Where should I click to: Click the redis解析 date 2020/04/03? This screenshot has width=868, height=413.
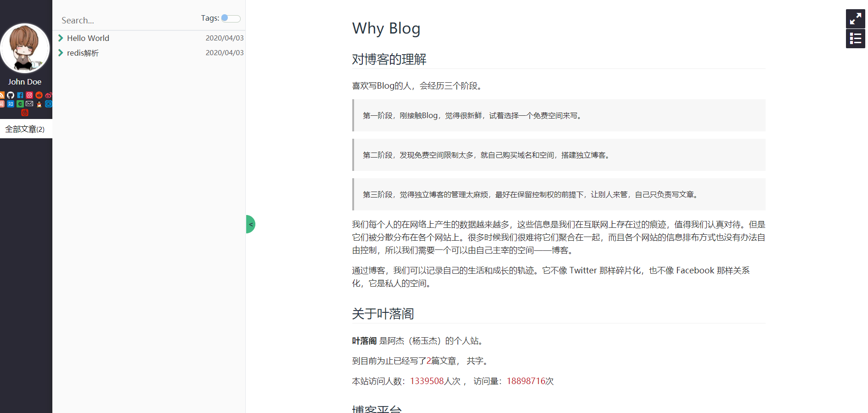coord(225,53)
